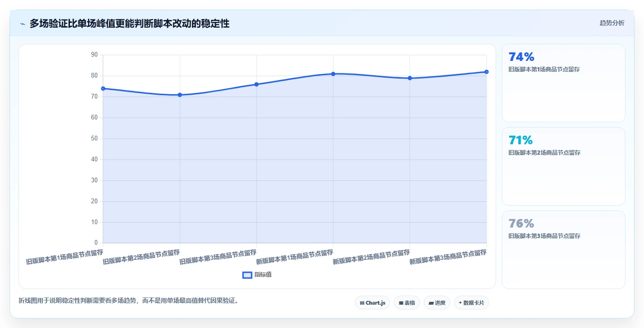Toggle the 指标值 legend item

point(257,275)
